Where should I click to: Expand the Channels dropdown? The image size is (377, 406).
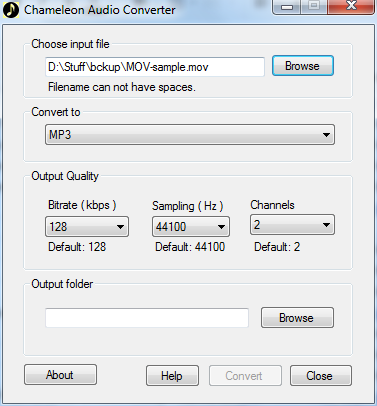(292, 225)
